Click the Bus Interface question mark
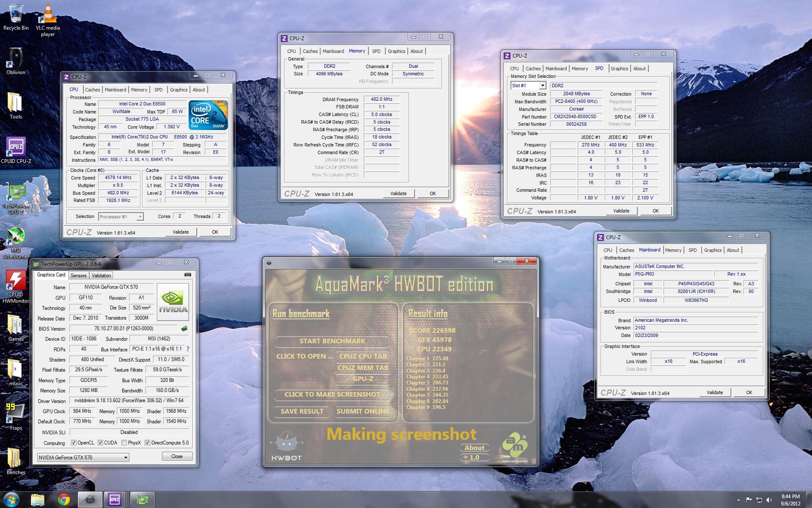Viewport: 812px width, 508px height. click(x=188, y=349)
